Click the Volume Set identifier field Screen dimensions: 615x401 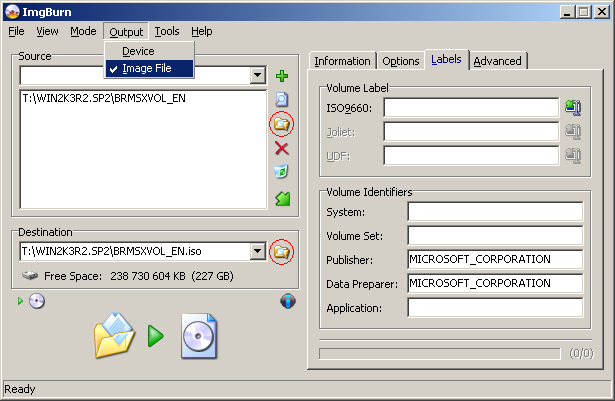click(495, 236)
